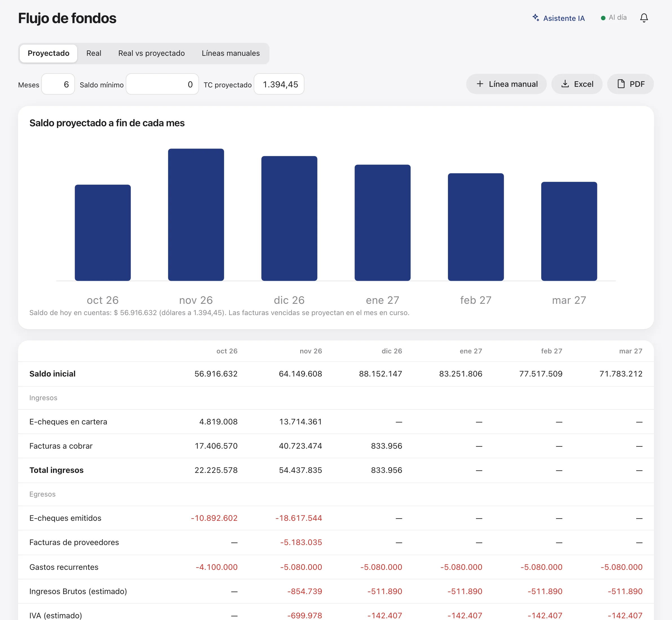Export the cash flow to Excel
This screenshot has width=672, height=620.
point(576,84)
